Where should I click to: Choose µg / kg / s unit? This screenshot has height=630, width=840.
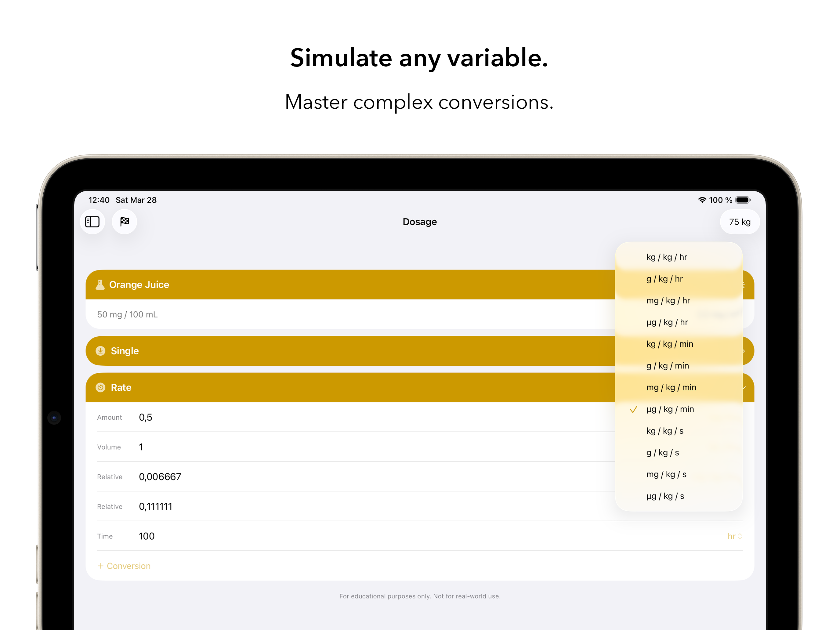(679, 496)
